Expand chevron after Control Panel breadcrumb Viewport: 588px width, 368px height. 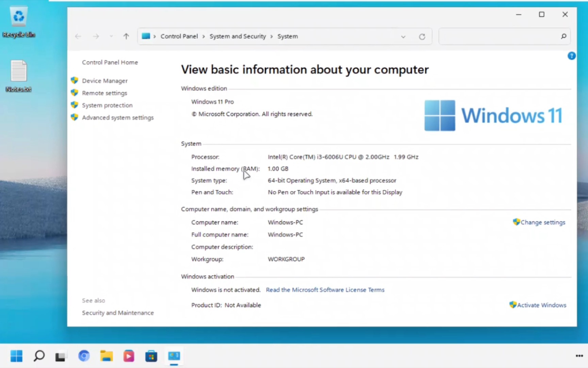click(x=203, y=36)
